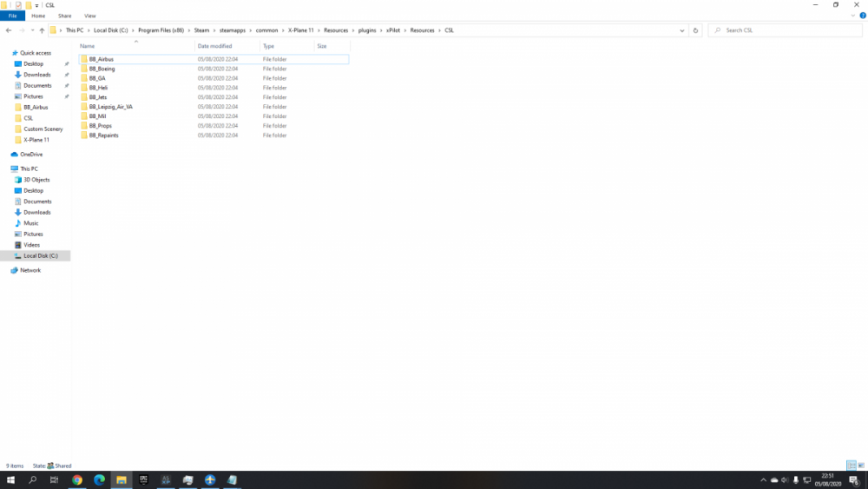The image size is (868, 489).
Task: Click the Refresh button beside the address bar
Action: (x=695, y=30)
